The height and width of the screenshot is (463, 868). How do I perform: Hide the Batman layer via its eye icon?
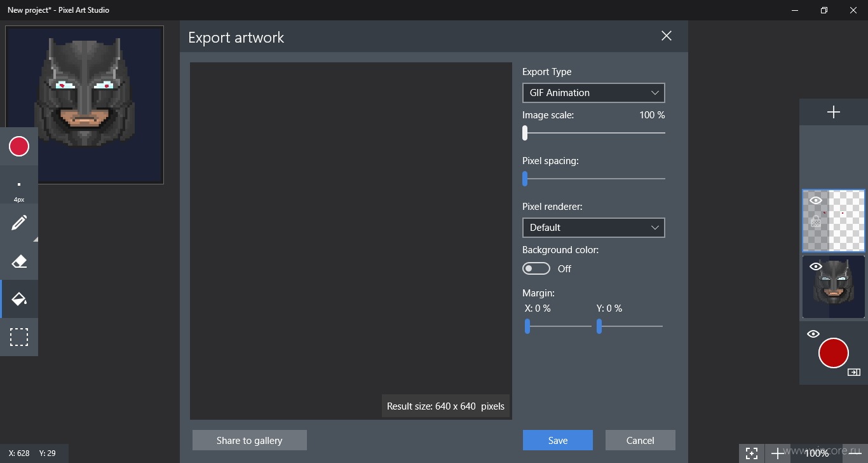[816, 266]
